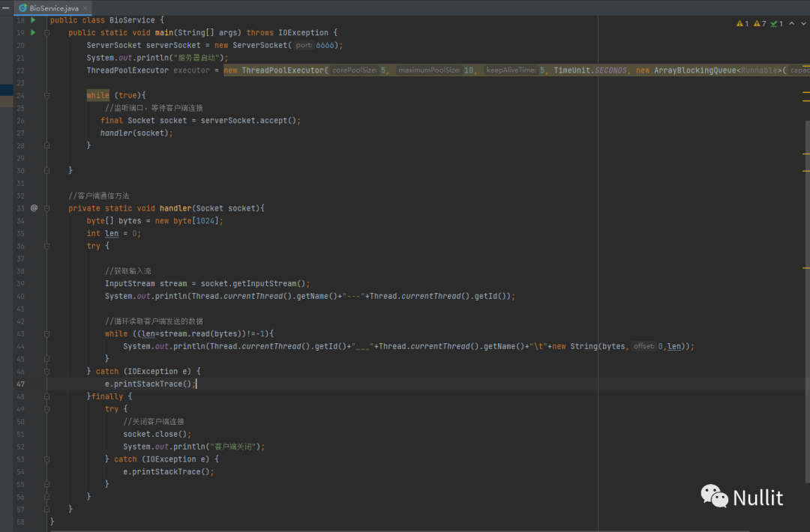
Task: Open the green typo count indicator
Action: [x=777, y=24]
